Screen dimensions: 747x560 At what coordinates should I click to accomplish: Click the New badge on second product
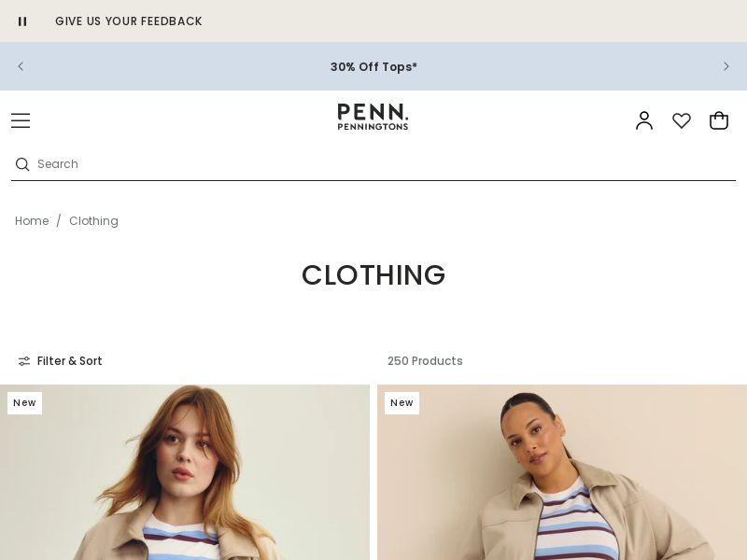click(402, 402)
